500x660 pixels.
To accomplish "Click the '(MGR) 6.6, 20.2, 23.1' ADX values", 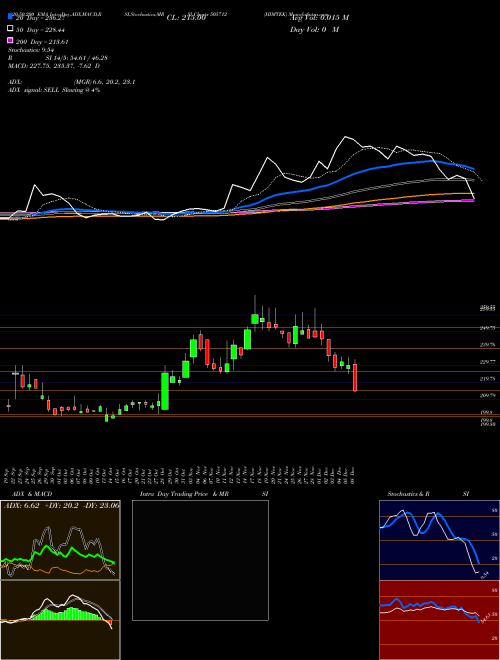I will coord(104,82).
